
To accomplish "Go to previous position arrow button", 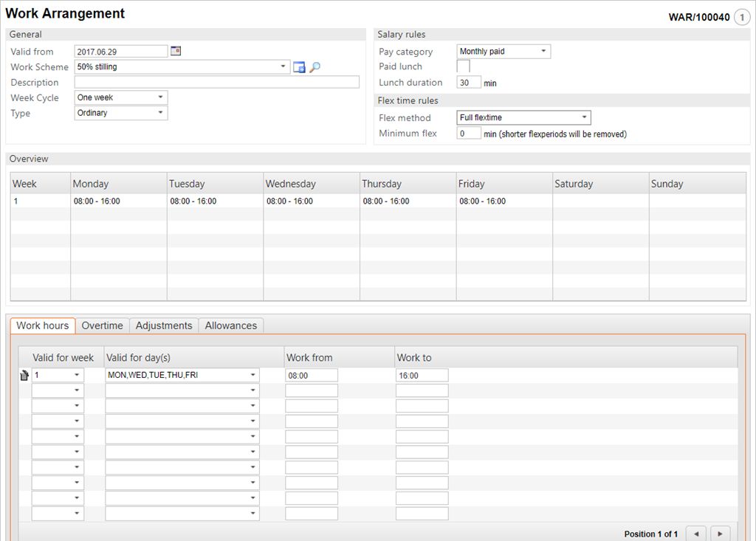I will click(x=696, y=533).
